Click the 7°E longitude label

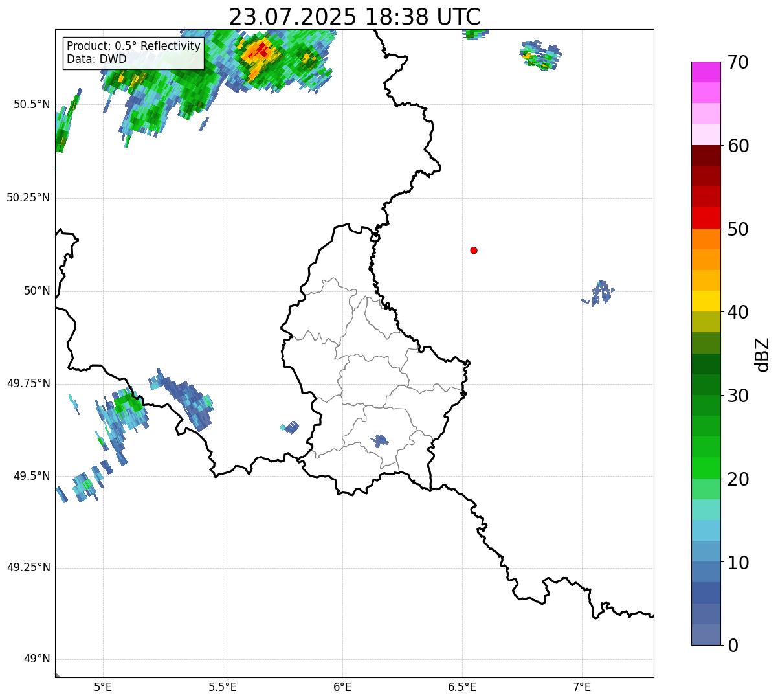pos(582,687)
